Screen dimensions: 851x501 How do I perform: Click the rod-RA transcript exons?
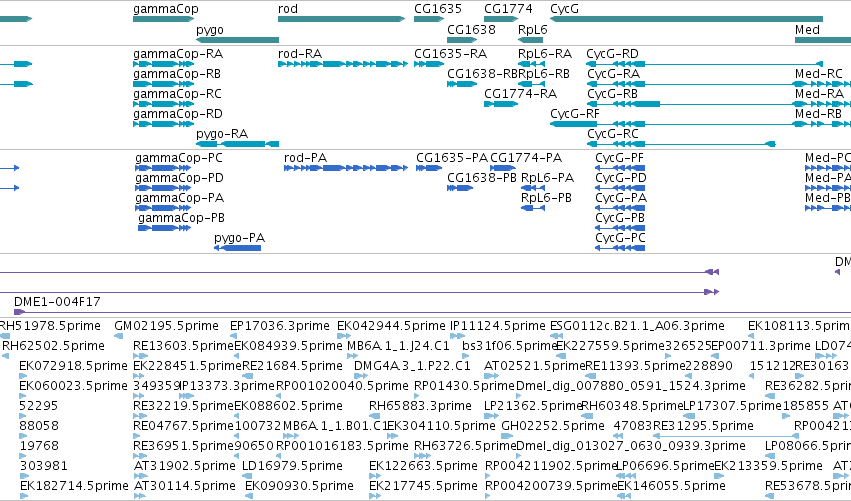pos(342,64)
